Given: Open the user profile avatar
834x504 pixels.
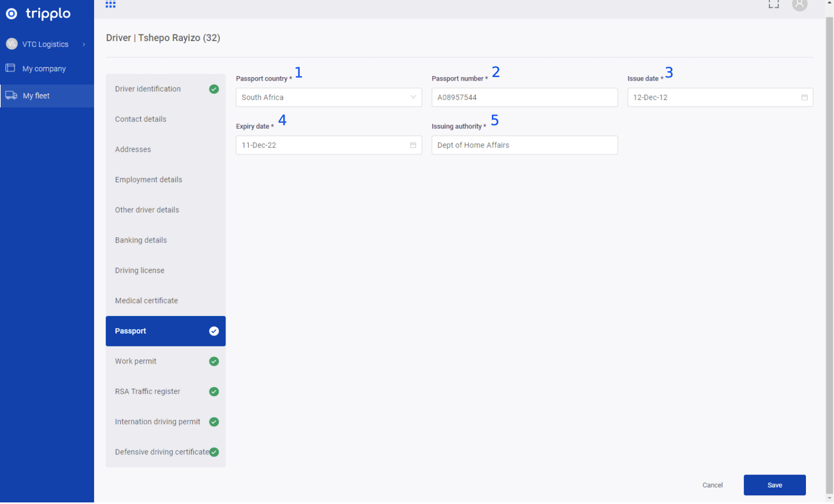Looking at the screenshot, I should point(799,4).
